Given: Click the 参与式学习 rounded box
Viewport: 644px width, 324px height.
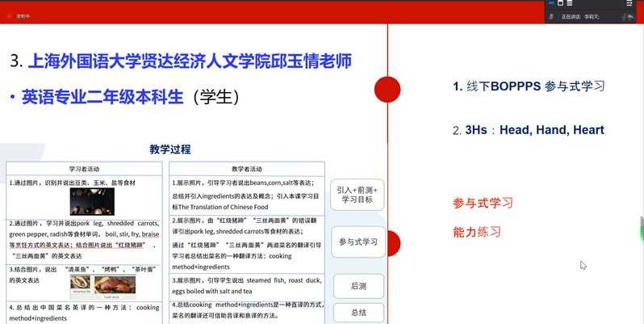Looking at the screenshot, I should click(358, 242).
